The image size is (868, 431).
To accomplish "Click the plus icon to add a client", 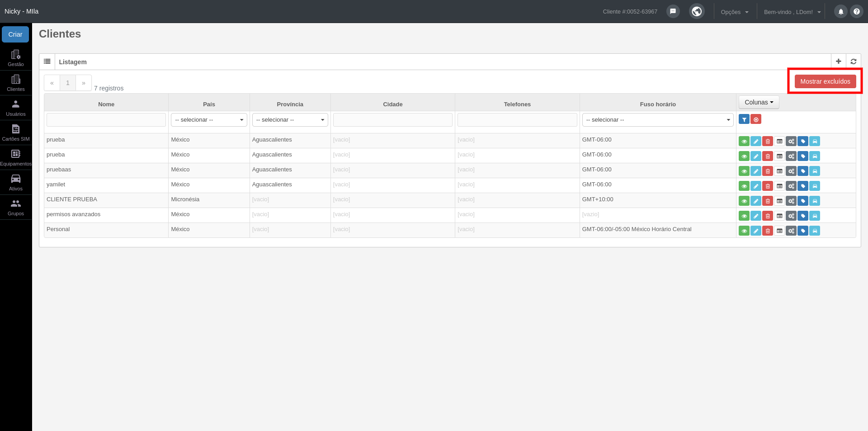I will 839,62.
